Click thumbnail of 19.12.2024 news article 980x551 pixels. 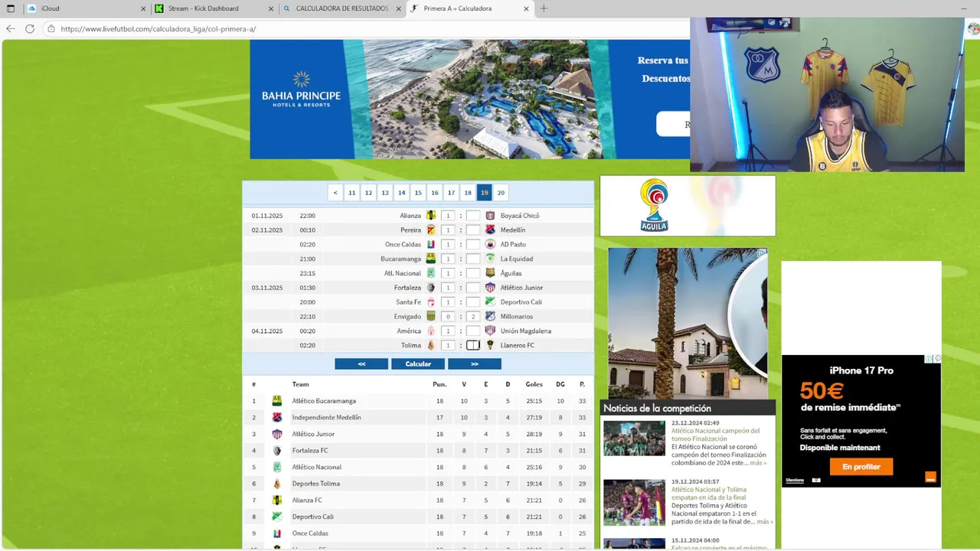click(x=634, y=502)
